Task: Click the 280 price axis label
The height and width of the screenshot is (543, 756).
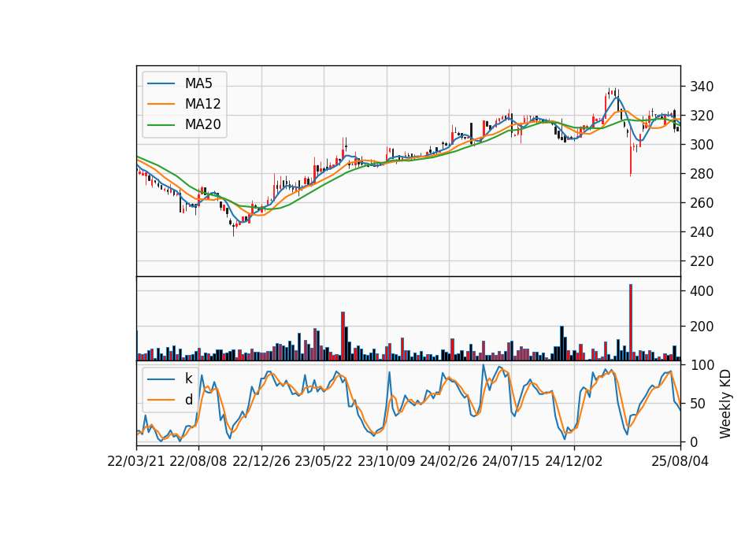Action: pyautogui.click(x=702, y=174)
